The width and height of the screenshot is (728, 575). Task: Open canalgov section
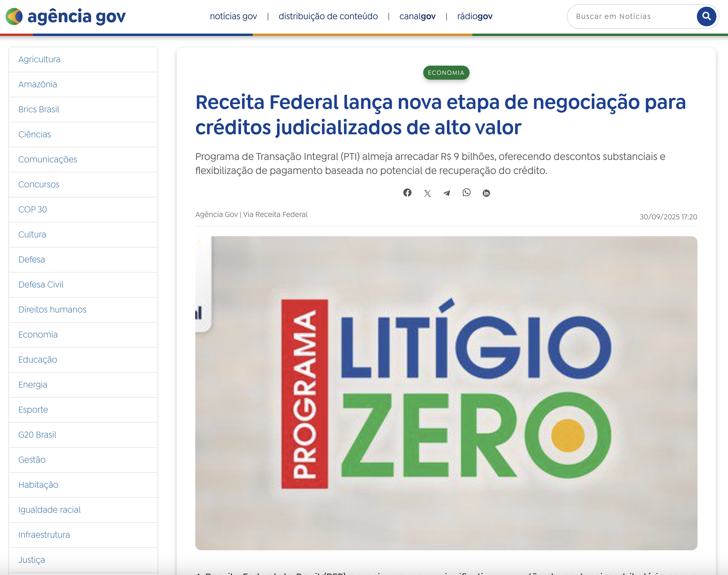(x=417, y=16)
